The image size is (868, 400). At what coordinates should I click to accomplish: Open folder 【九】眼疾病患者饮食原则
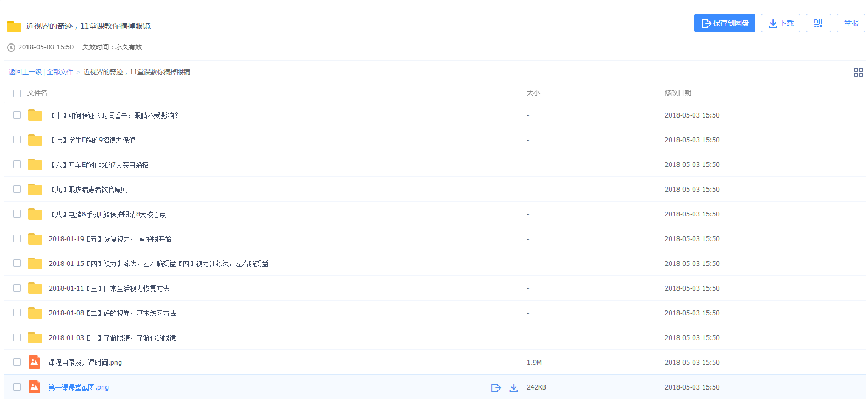pos(88,190)
